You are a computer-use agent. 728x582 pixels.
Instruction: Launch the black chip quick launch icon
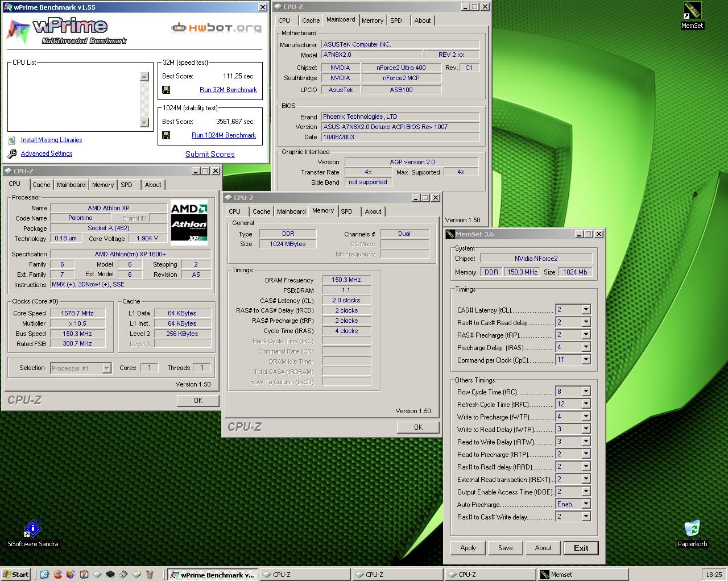click(110, 575)
